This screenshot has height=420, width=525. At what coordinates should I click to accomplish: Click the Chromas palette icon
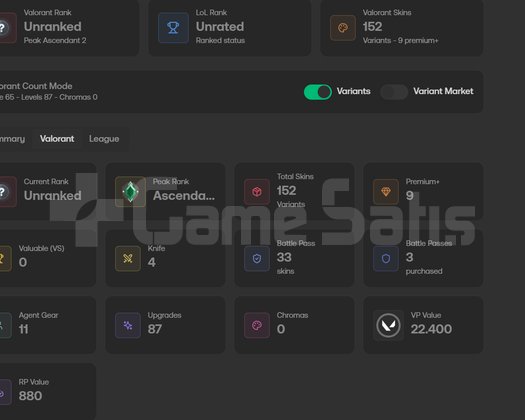coord(257,325)
